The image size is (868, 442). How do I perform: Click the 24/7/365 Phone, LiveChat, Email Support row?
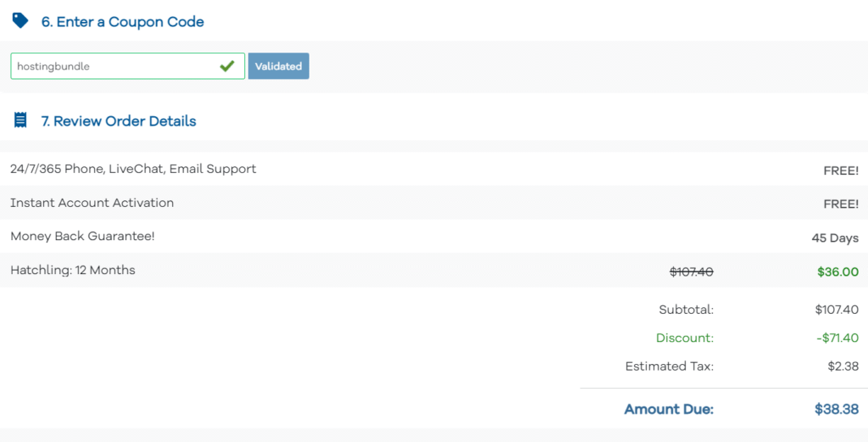click(434, 169)
